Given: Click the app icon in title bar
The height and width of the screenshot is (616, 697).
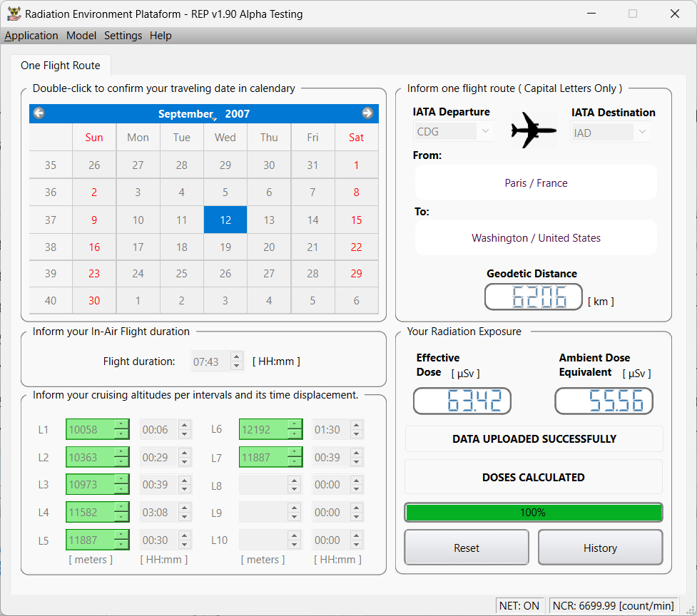Looking at the screenshot, I should tap(13, 14).
